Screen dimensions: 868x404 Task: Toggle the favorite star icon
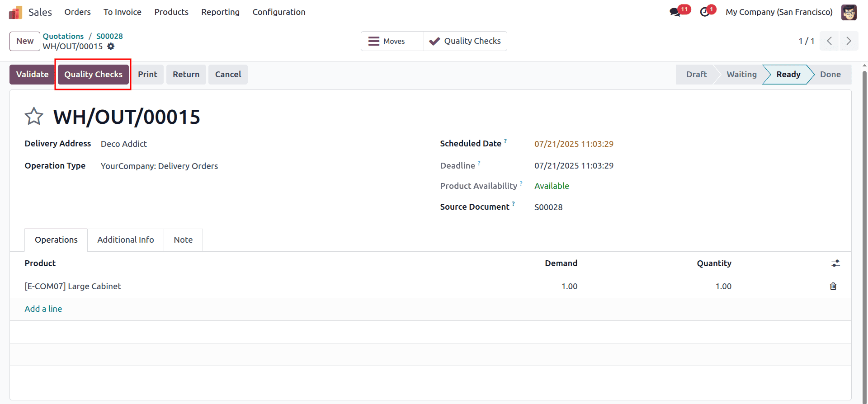(34, 117)
